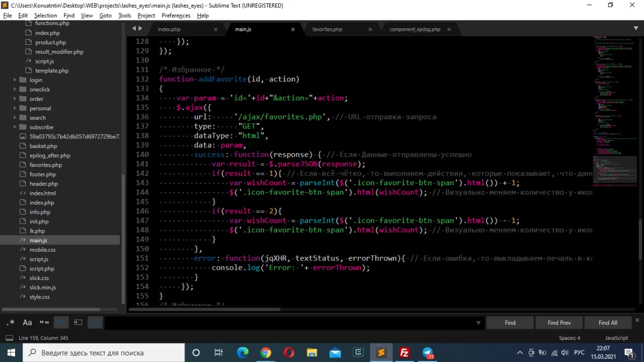Open Microsoft Edge from taskbar

[x=243, y=352]
